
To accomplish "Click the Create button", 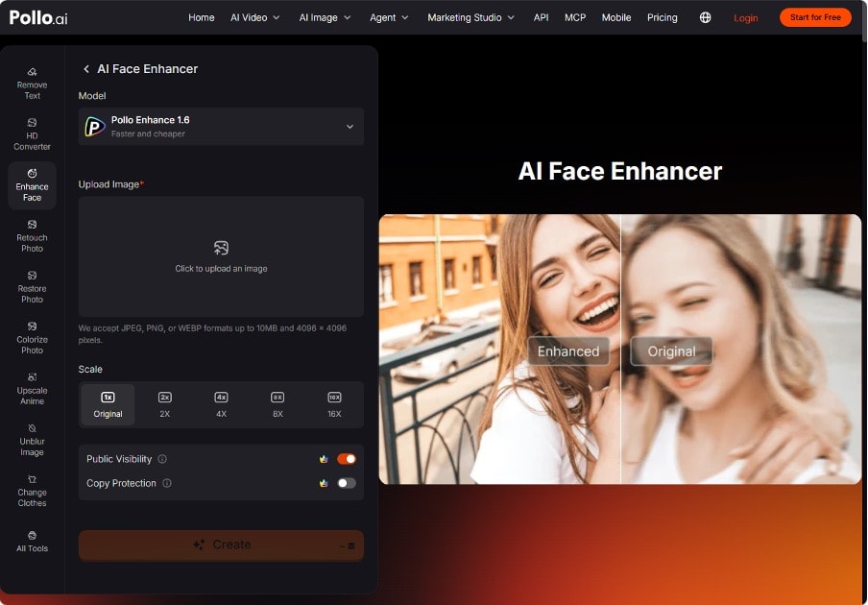I will (x=221, y=545).
